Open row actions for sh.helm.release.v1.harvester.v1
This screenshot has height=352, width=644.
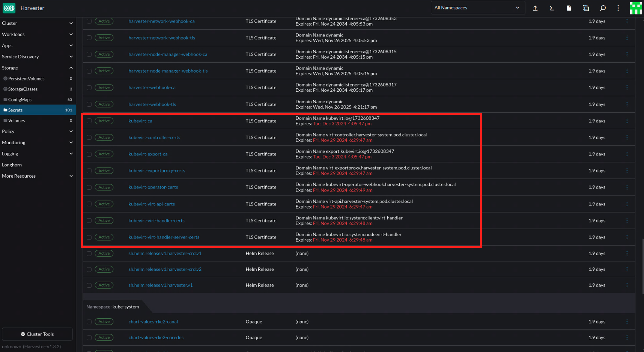[627, 285]
